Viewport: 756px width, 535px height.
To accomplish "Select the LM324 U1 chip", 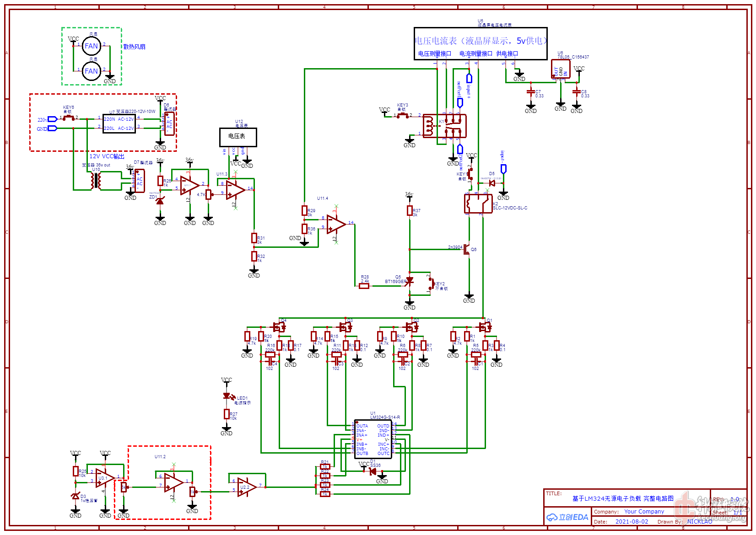I will [x=373, y=439].
